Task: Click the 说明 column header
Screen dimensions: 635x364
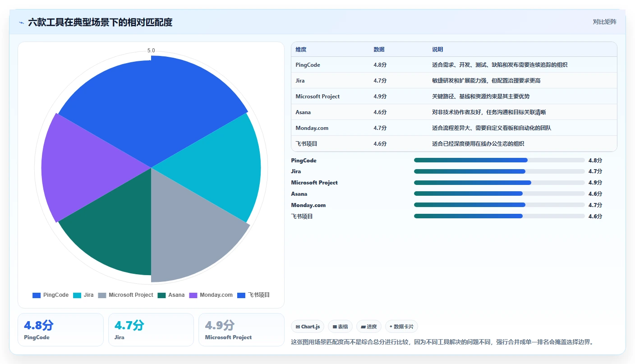Action: coord(437,50)
